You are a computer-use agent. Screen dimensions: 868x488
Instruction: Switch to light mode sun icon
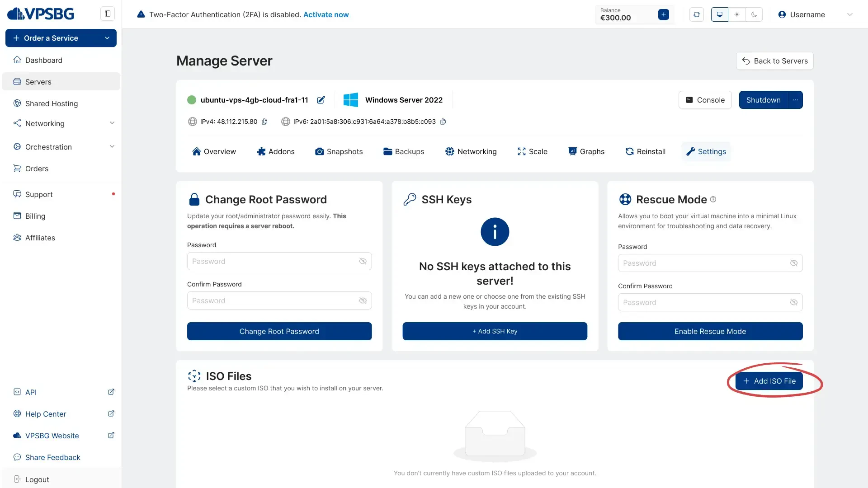[737, 14]
